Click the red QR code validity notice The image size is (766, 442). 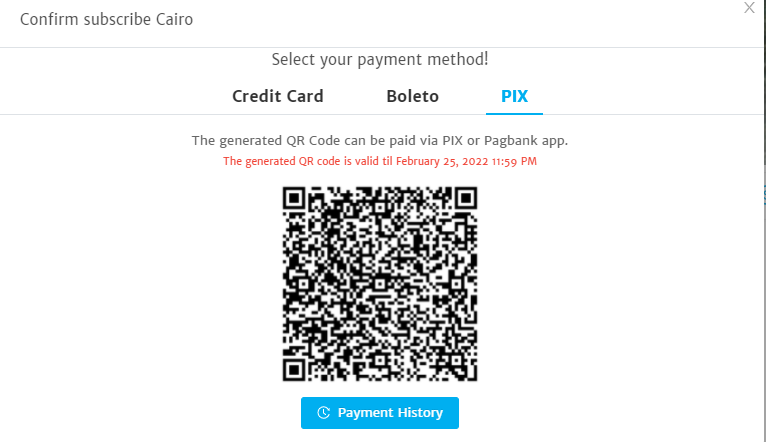pos(380,161)
